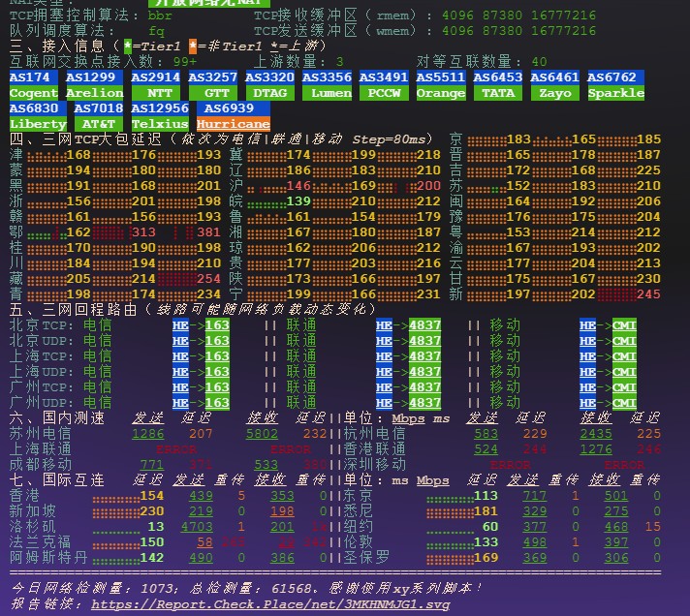
Task: Click the 1286 send speed for 苏州电信
Action: click(x=147, y=434)
